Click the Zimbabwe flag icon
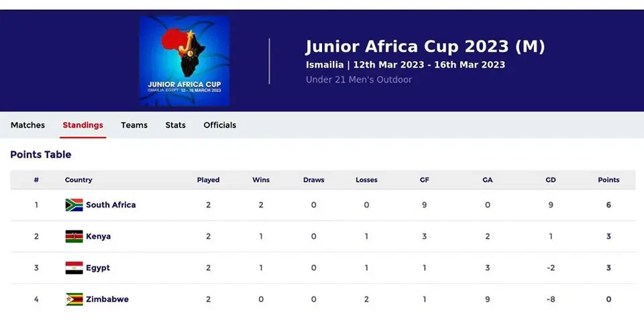Image resolution: width=644 pixels, height=334 pixels. pos(74,300)
